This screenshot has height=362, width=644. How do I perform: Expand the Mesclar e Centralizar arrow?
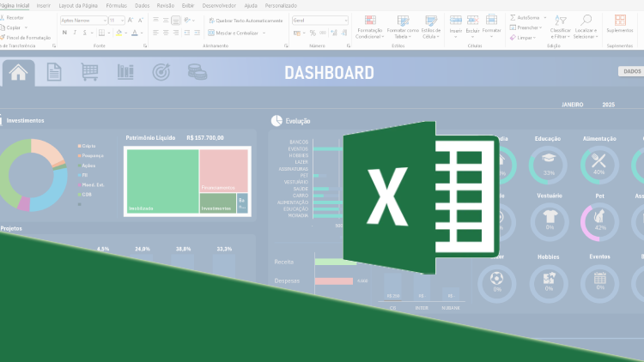(x=264, y=33)
